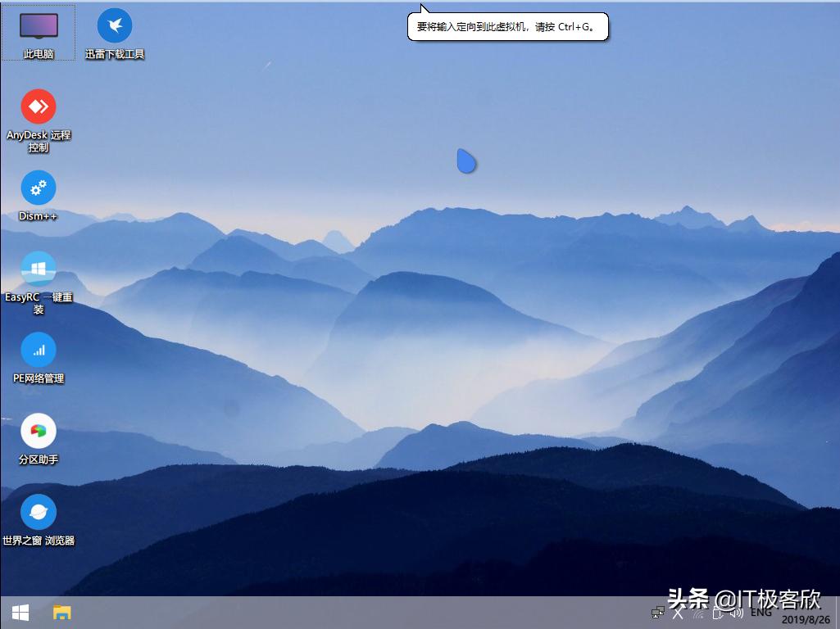Open the PE网络管理 network manager
The image size is (840, 629).
pyautogui.click(x=38, y=351)
